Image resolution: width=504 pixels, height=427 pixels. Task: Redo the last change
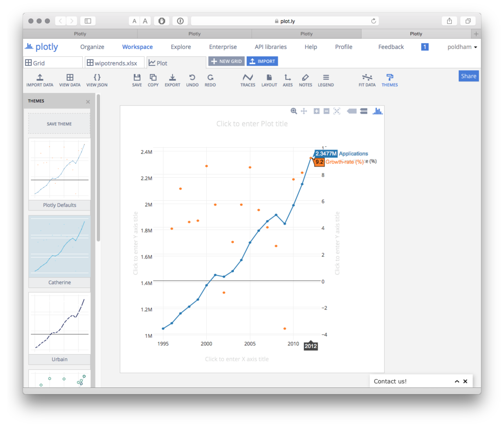tap(210, 80)
